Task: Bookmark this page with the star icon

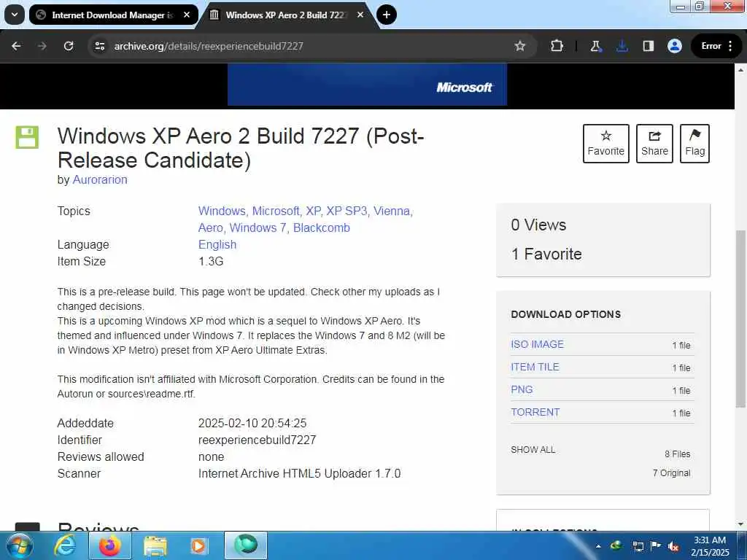Action: click(519, 46)
